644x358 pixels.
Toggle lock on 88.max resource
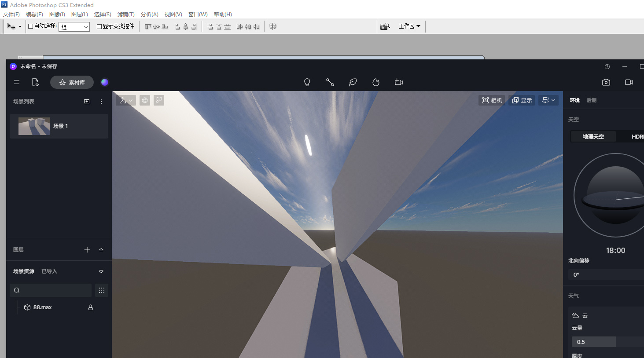tap(91, 307)
